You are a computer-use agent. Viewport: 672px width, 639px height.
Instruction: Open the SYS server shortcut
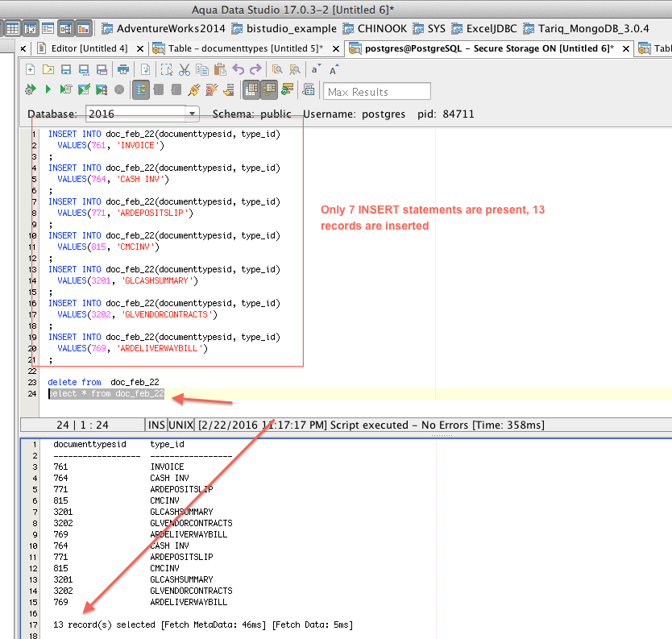point(429,29)
